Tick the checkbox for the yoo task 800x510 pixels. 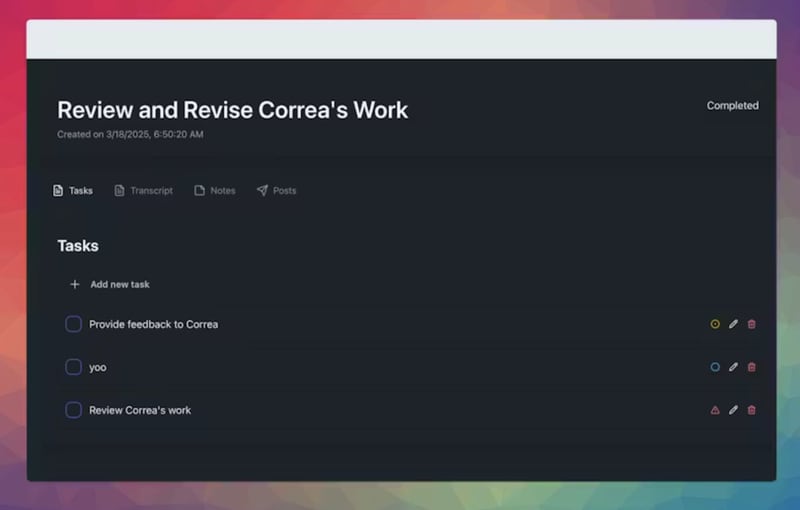(x=73, y=367)
